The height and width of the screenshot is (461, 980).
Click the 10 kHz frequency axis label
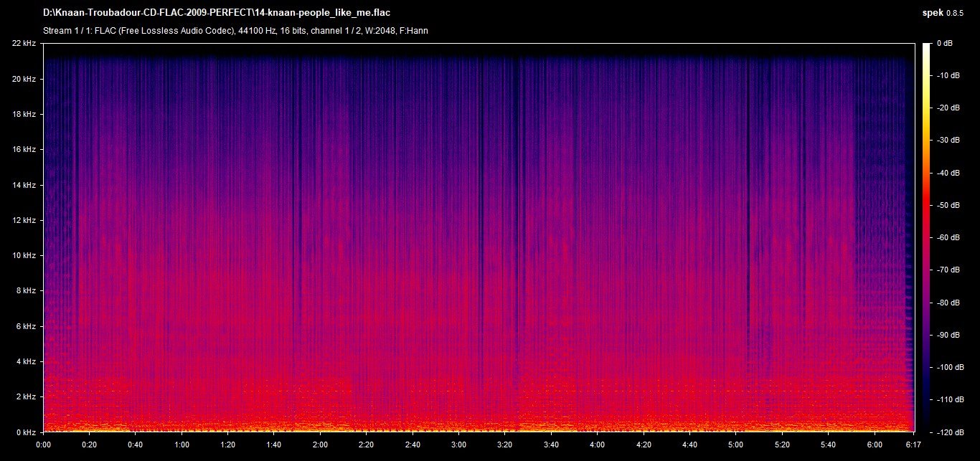click(x=24, y=255)
